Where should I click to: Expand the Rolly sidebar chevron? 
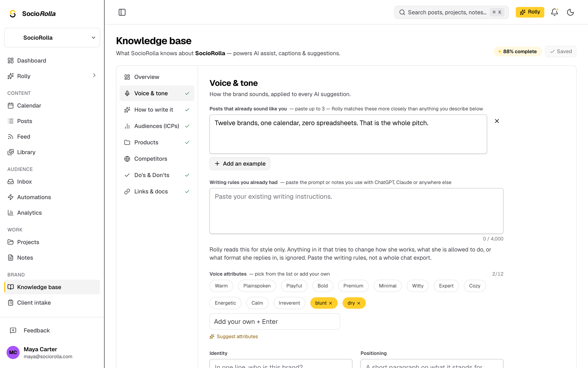point(94,75)
